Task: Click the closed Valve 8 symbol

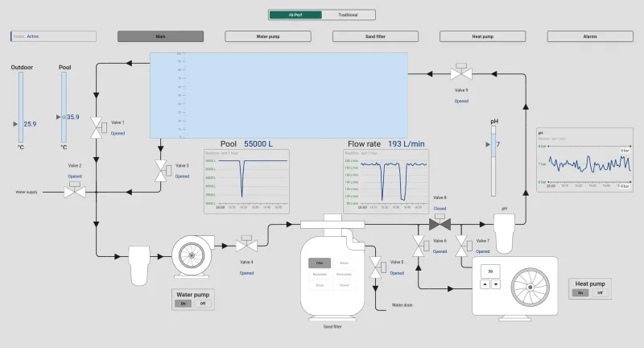Action: point(440,222)
